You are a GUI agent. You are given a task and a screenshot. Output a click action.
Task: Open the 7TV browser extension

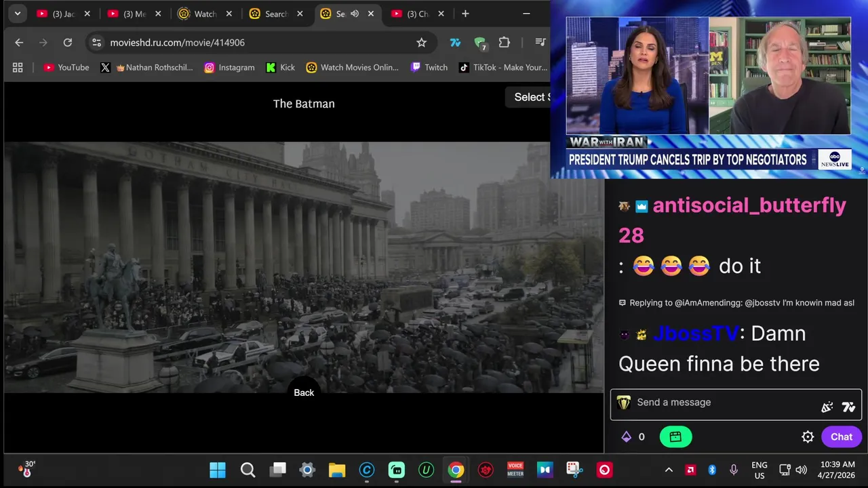pyautogui.click(x=455, y=43)
